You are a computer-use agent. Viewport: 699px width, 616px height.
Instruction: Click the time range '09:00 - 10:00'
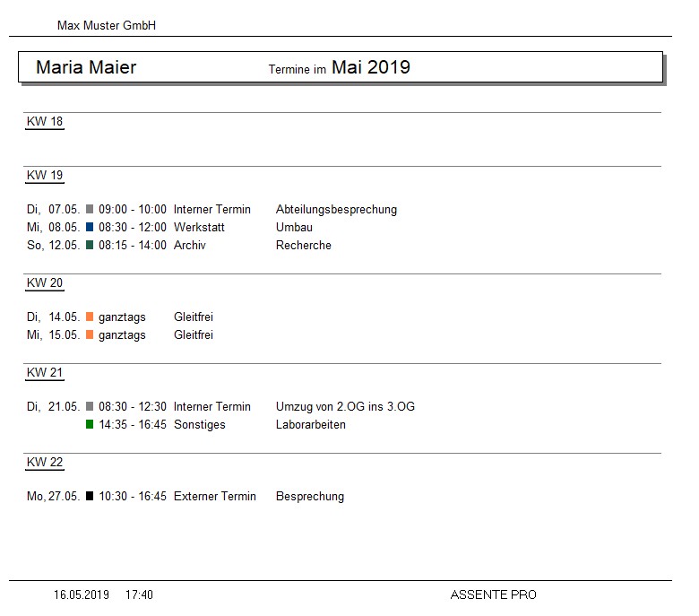click(x=133, y=209)
